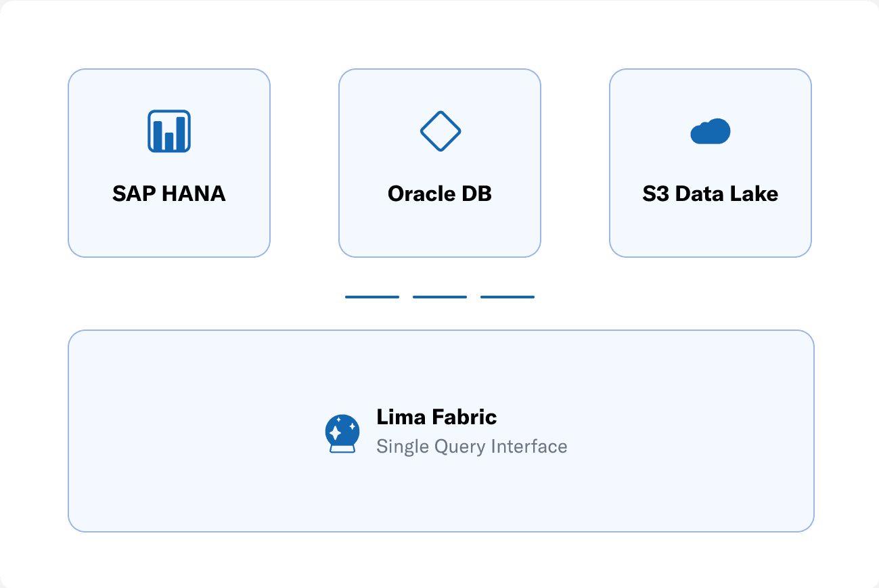Select the Oracle DB label

click(x=440, y=194)
